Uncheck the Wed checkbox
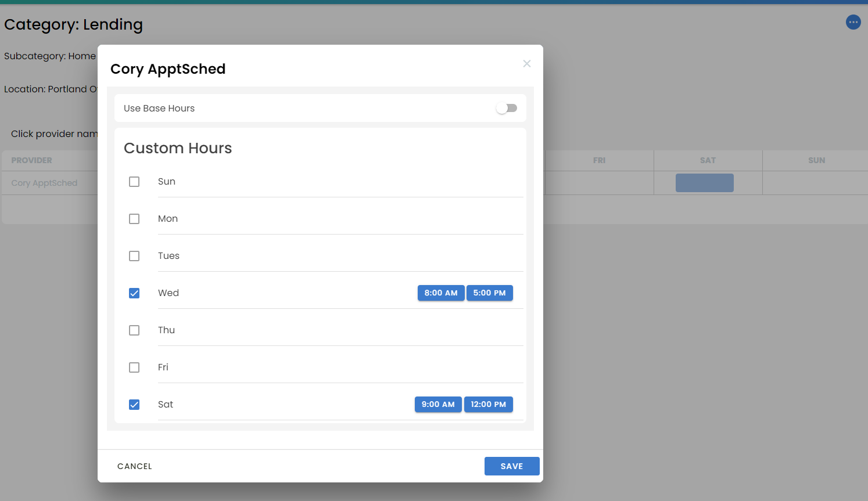 (134, 293)
